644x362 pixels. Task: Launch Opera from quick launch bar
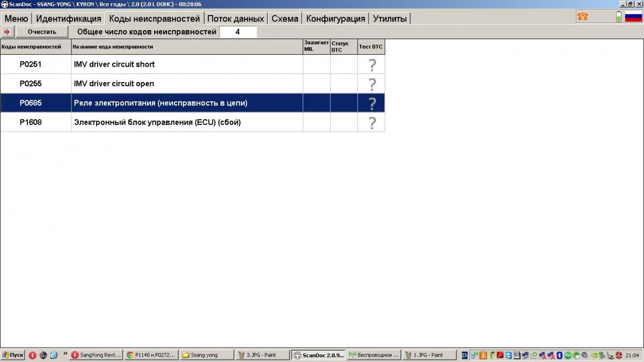pyautogui.click(x=32, y=355)
